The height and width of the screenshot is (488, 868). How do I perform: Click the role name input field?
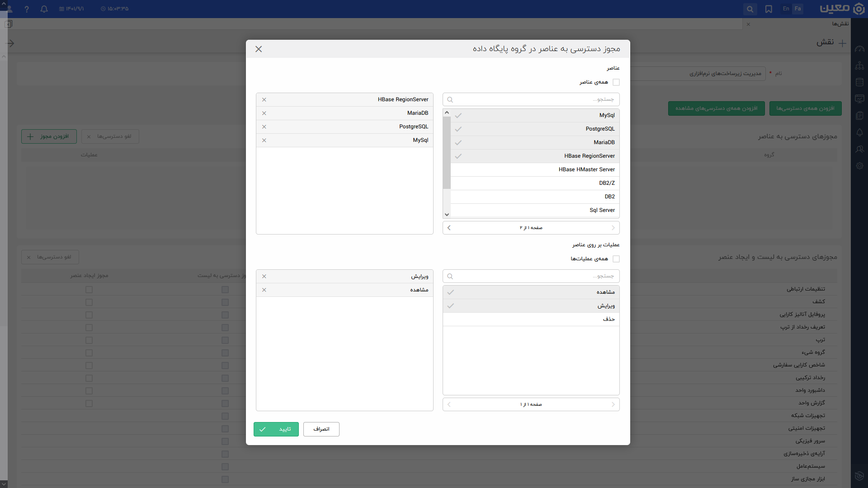(698, 74)
